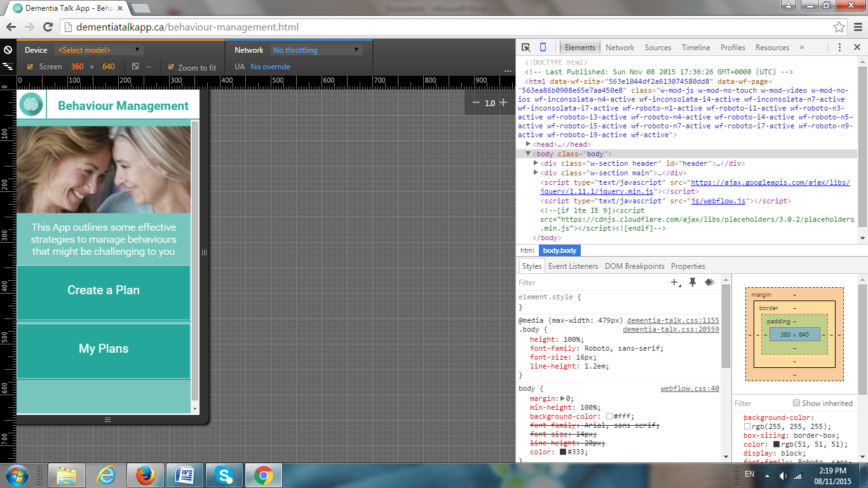Open the Properties pane tab
The width and height of the screenshot is (868, 488).
click(688, 266)
